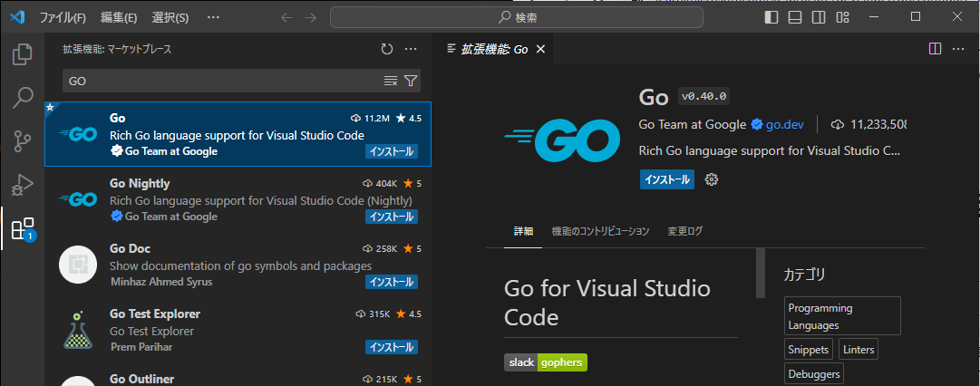Toggle the secondary side bar layout

pos(819,17)
